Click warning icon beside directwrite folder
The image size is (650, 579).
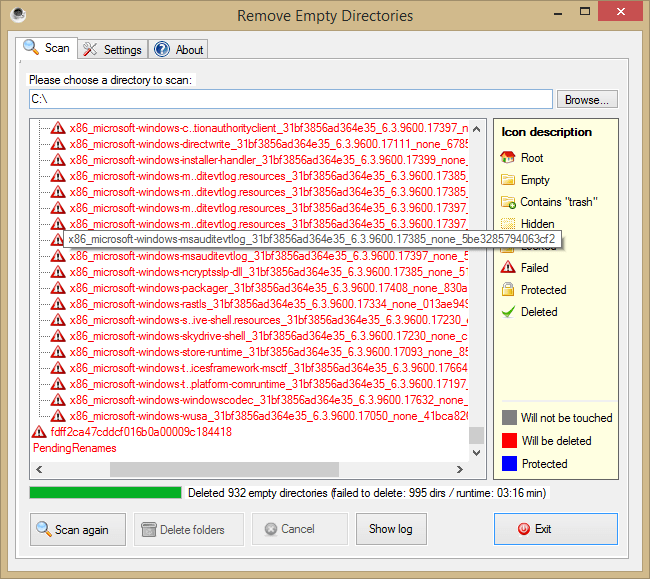tap(58, 144)
